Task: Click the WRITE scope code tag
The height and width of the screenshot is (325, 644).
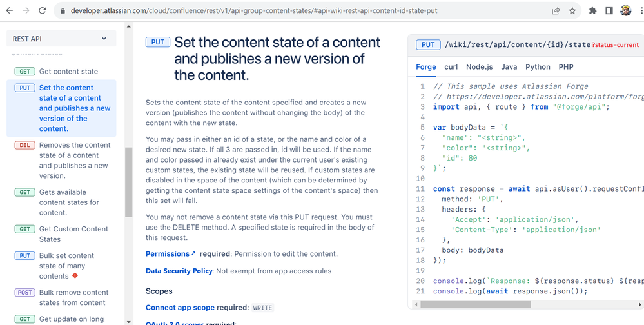Action: (262, 308)
